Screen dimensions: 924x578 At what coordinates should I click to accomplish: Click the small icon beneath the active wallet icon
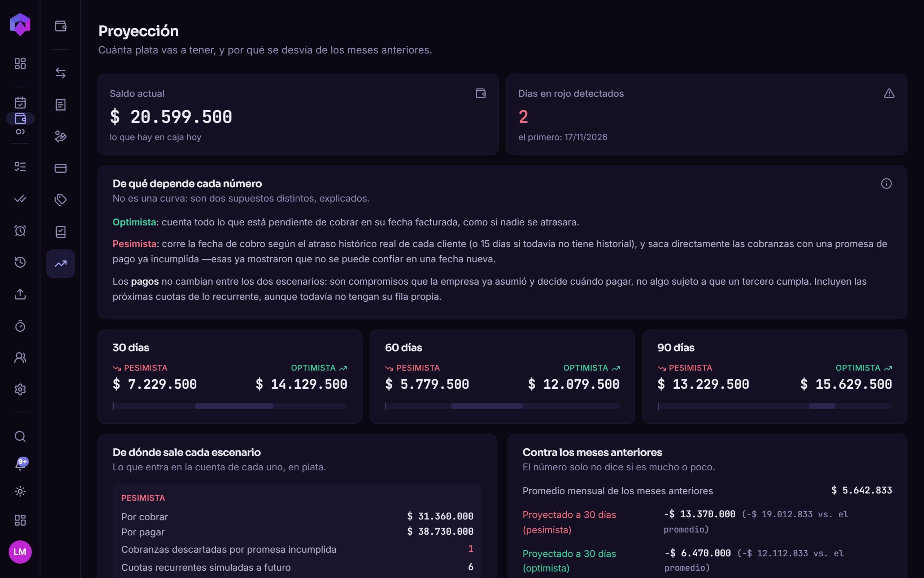coord(20,131)
